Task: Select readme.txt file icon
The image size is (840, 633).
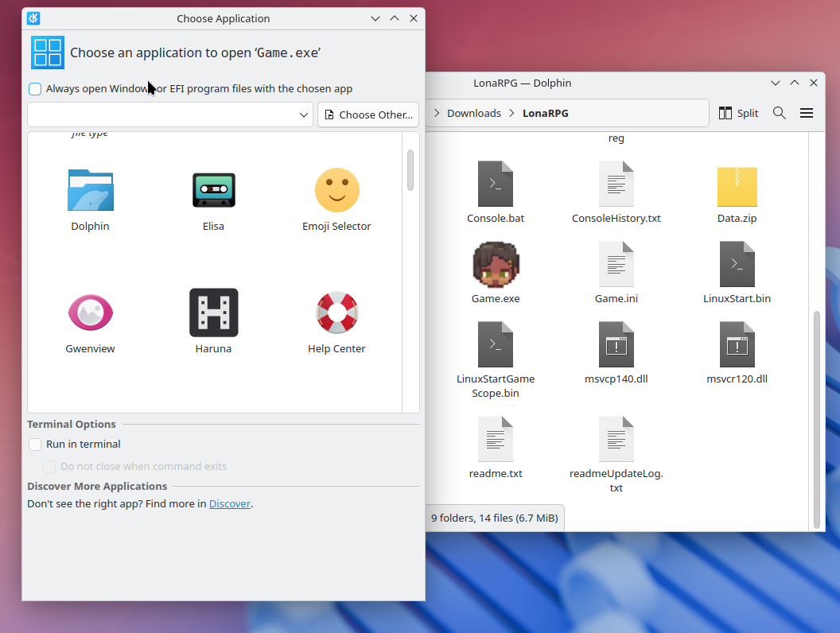Action: pos(496,439)
